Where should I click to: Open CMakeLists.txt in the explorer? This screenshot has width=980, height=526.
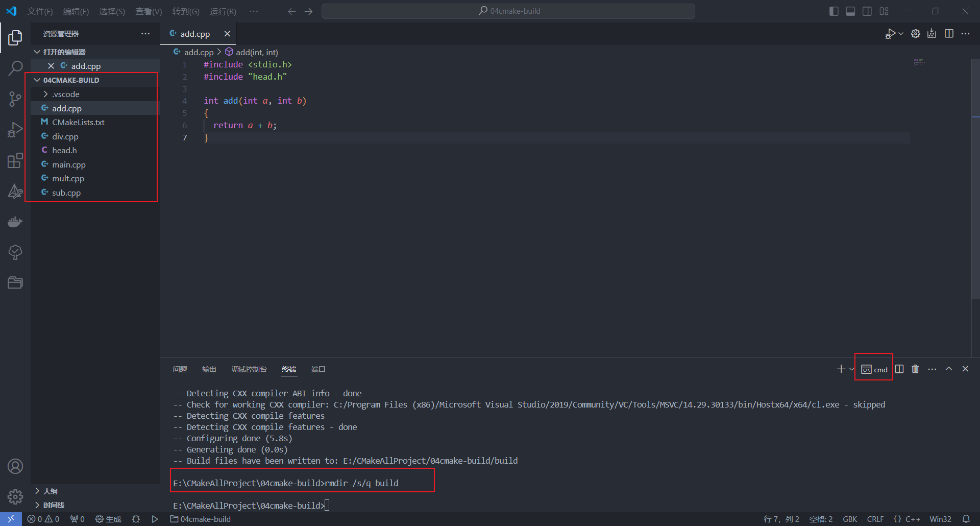[x=78, y=123]
